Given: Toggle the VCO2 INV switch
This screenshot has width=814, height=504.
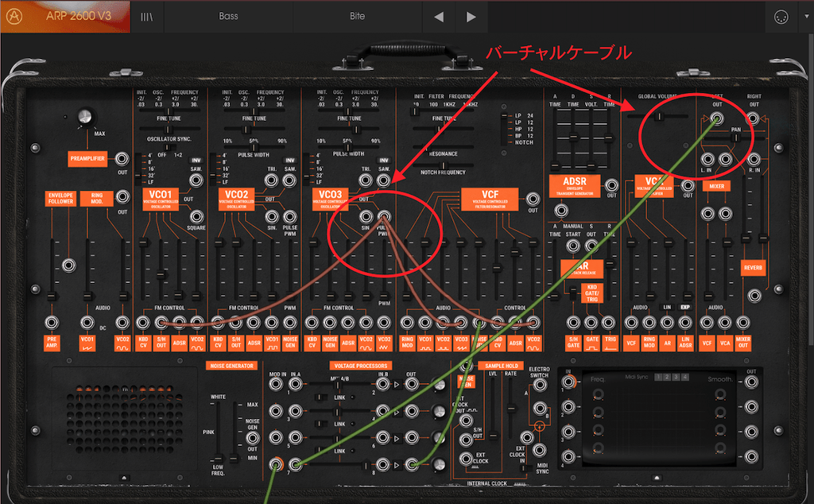Looking at the screenshot, I should [x=290, y=161].
